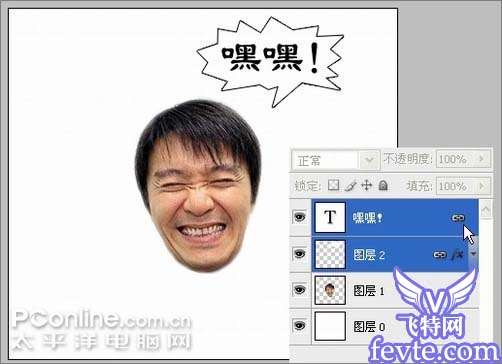Viewport: 502px width, 364px height.
Task: Click the fx effects icon on 图层 2
Action: coord(457,255)
